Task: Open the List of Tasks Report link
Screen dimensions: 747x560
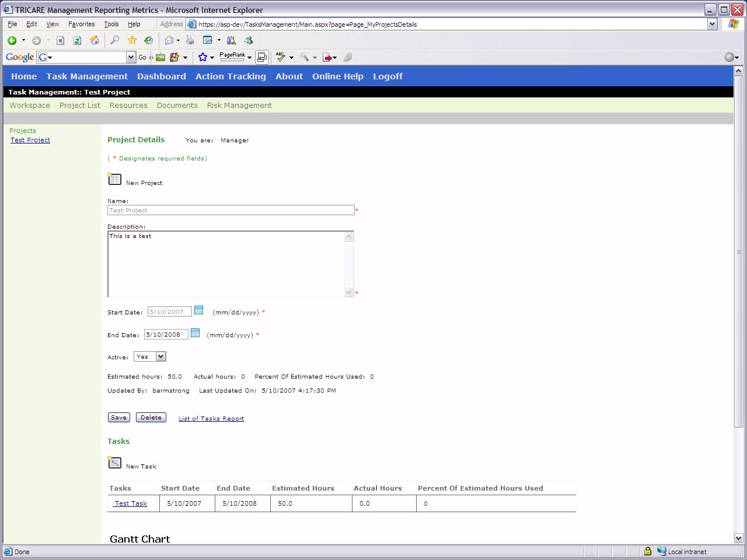Action: (211, 418)
